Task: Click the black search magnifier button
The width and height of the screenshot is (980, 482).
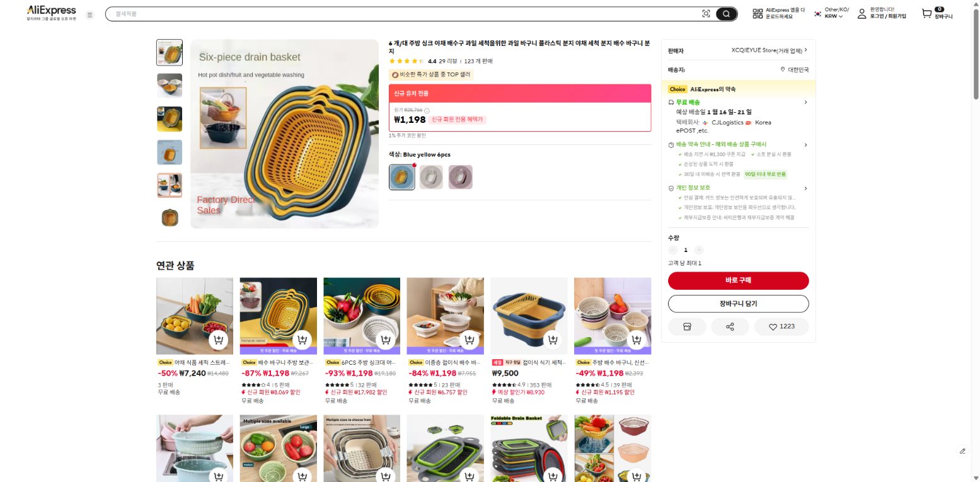Action: pos(726,14)
